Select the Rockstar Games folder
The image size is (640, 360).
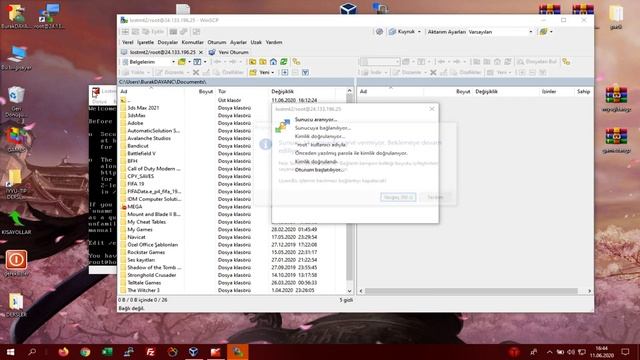pos(146,252)
